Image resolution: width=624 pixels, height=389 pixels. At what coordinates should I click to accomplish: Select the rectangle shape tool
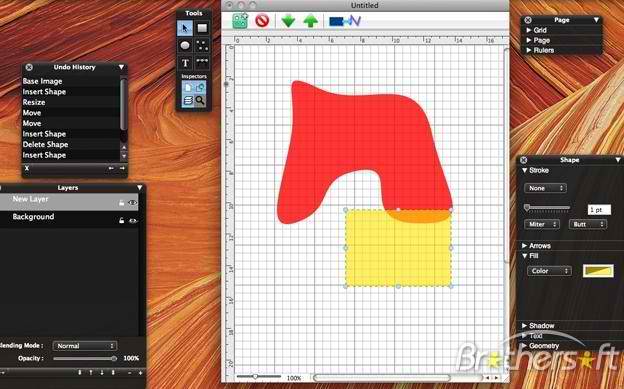(x=202, y=28)
